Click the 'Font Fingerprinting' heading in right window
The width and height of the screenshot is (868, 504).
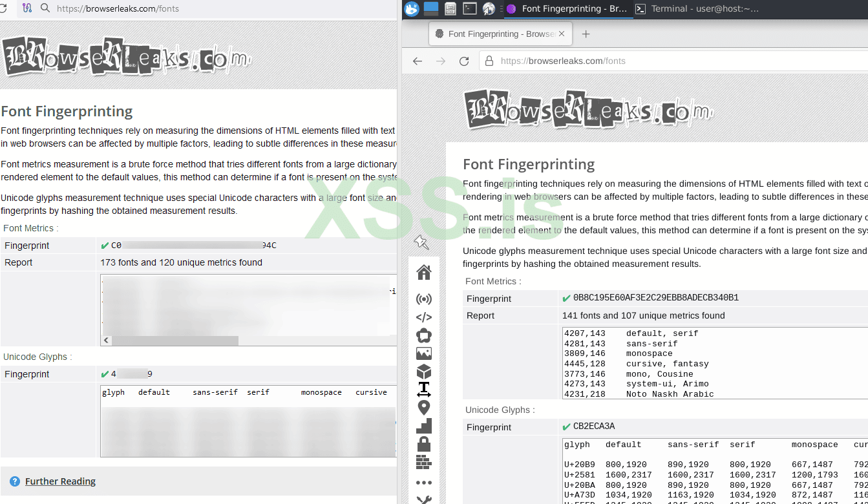tap(529, 164)
